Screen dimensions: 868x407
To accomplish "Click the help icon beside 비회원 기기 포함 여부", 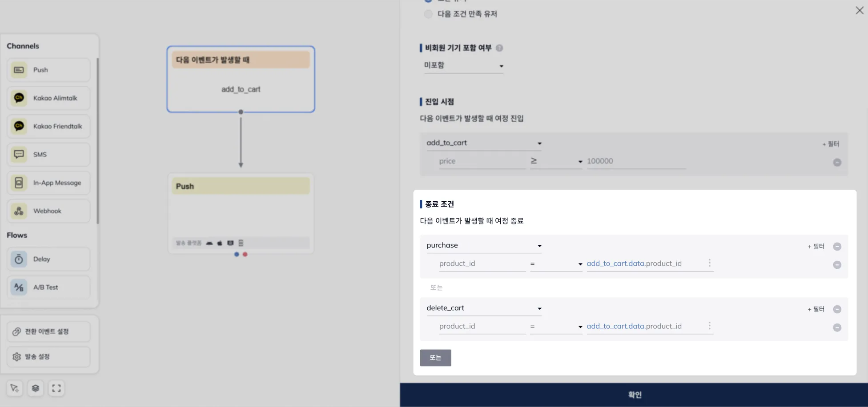I will pos(499,48).
